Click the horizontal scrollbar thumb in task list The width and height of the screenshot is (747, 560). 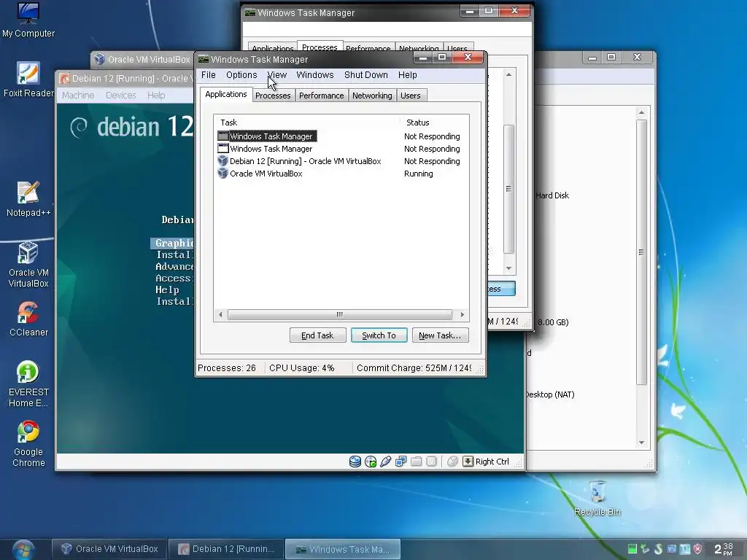pyautogui.click(x=340, y=315)
